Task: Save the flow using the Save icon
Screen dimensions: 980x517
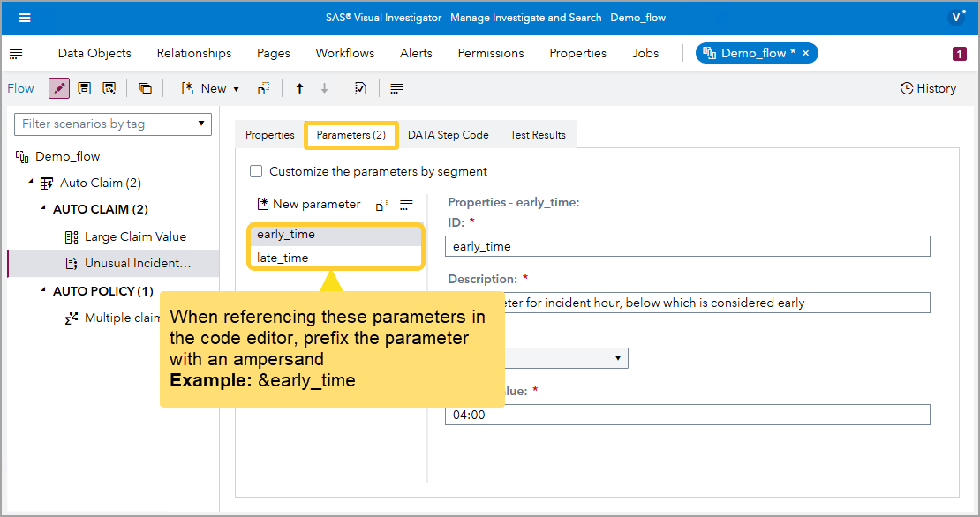Action: [83, 88]
